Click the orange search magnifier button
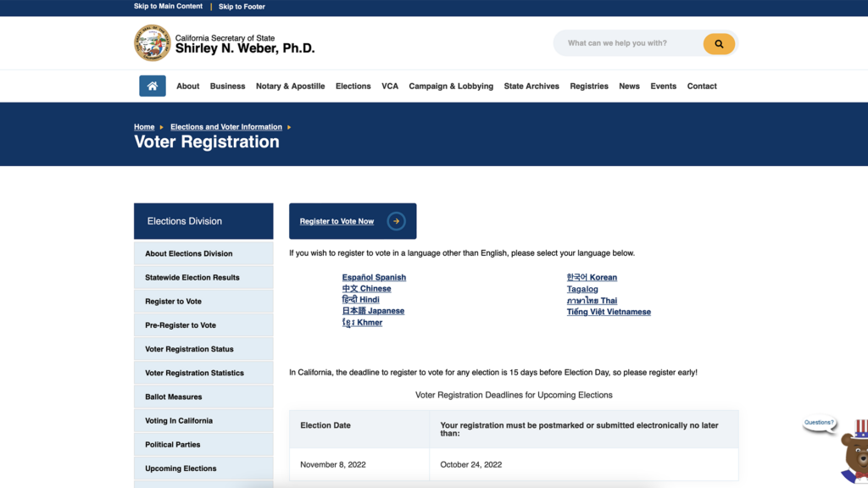 coord(719,44)
